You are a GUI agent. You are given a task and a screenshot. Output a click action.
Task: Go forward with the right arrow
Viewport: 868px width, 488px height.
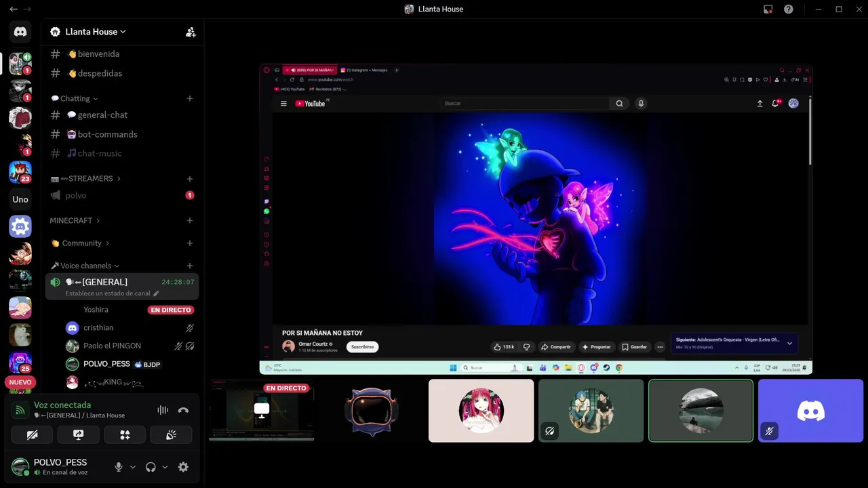click(28, 9)
